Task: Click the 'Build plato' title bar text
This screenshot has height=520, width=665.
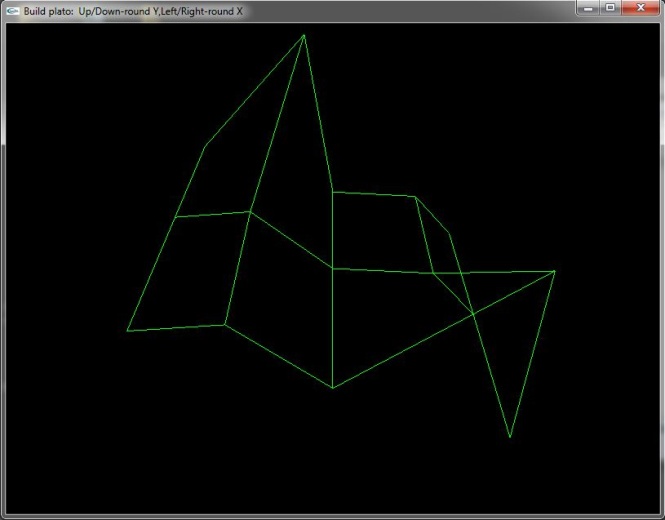Action: [133, 11]
